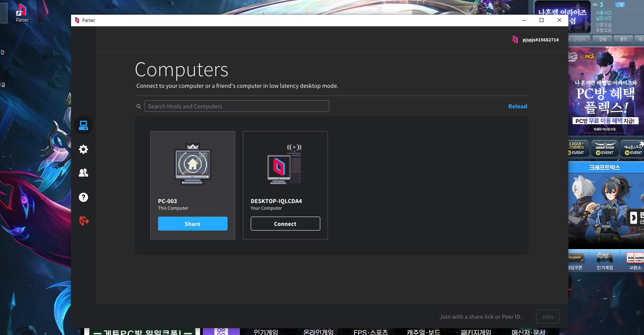This screenshot has width=644, height=335.
Task: Click the 'Your Computer' label
Action: point(266,208)
